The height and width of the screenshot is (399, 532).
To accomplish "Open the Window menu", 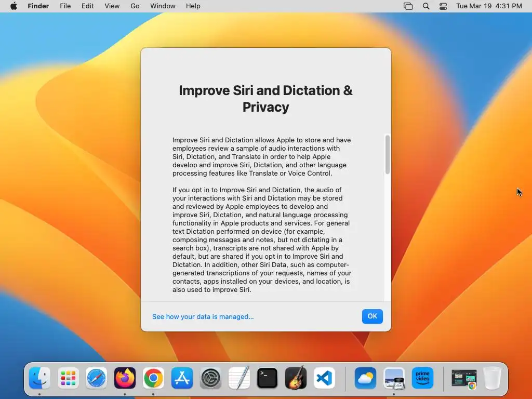I will (163, 6).
